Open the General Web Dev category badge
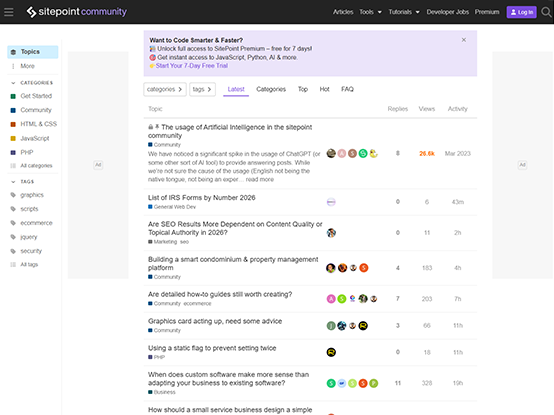Viewport: 554px width, 415px height. point(172,207)
